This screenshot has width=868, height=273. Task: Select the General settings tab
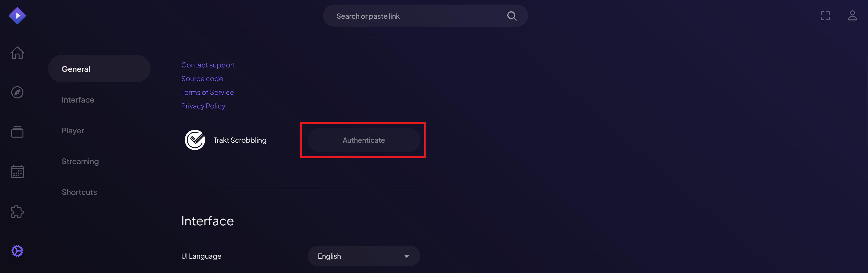coord(99,69)
